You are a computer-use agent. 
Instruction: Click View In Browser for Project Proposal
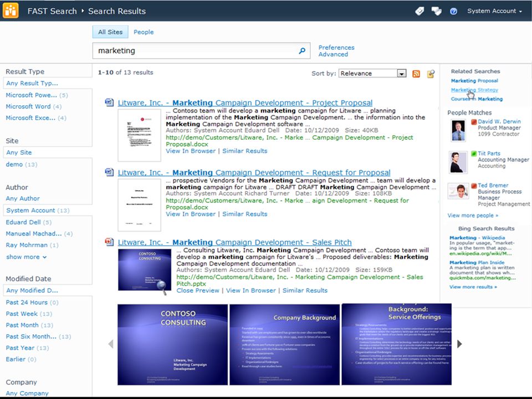tap(191, 151)
